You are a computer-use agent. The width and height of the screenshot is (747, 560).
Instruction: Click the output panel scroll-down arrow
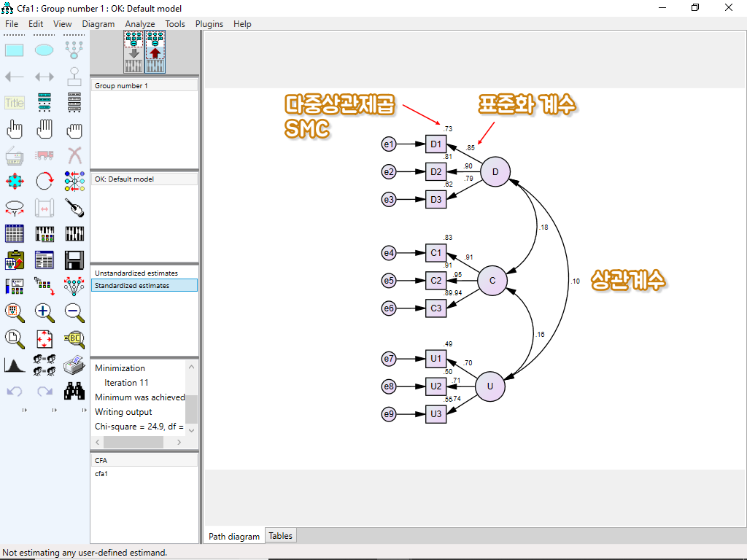[x=192, y=430]
